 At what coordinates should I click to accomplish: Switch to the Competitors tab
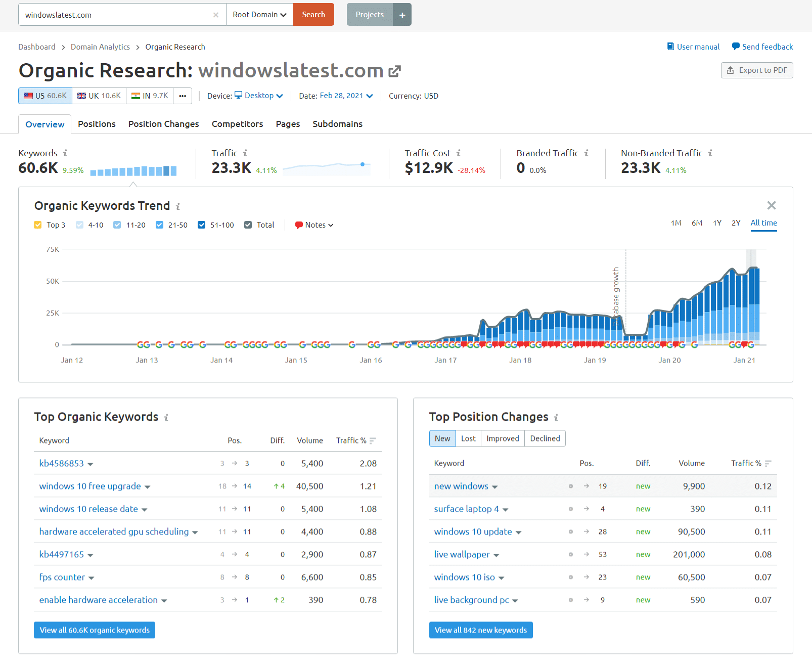click(x=238, y=124)
